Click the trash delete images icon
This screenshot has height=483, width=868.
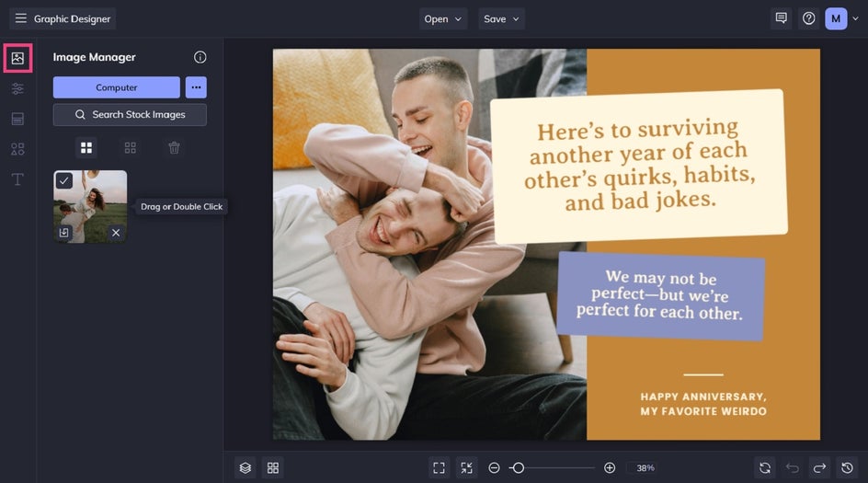[174, 147]
